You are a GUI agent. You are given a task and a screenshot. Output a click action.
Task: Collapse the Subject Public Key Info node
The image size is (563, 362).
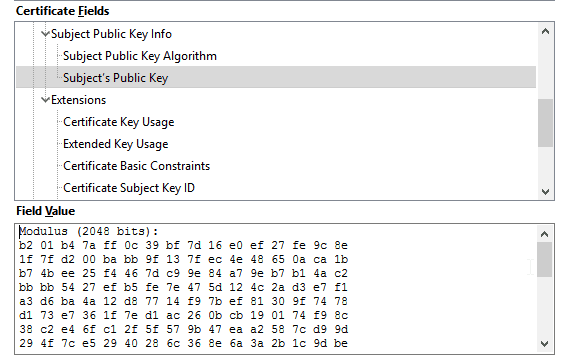(45, 34)
